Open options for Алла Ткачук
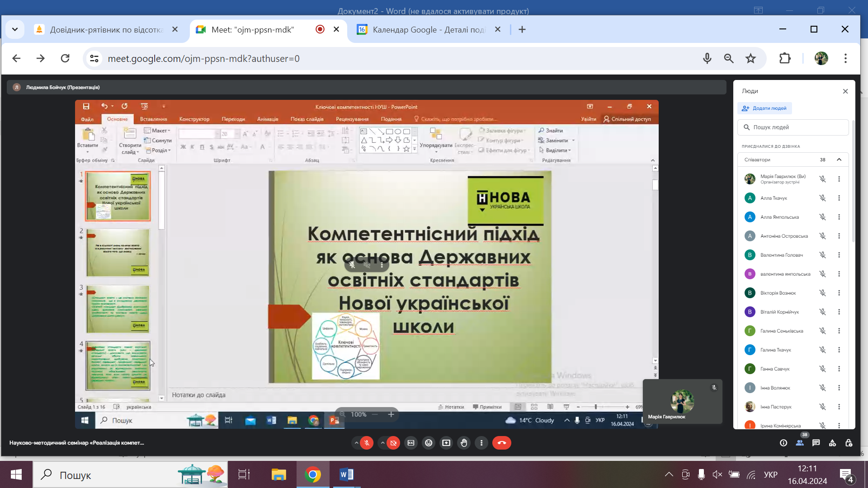Image resolution: width=868 pixels, height=488 pixels. tap(839, 198)
